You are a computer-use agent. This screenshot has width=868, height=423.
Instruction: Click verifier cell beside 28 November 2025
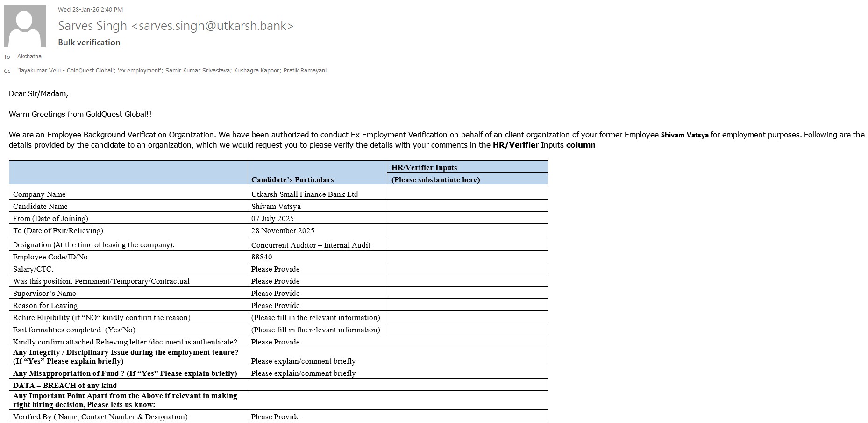point(467,230)
